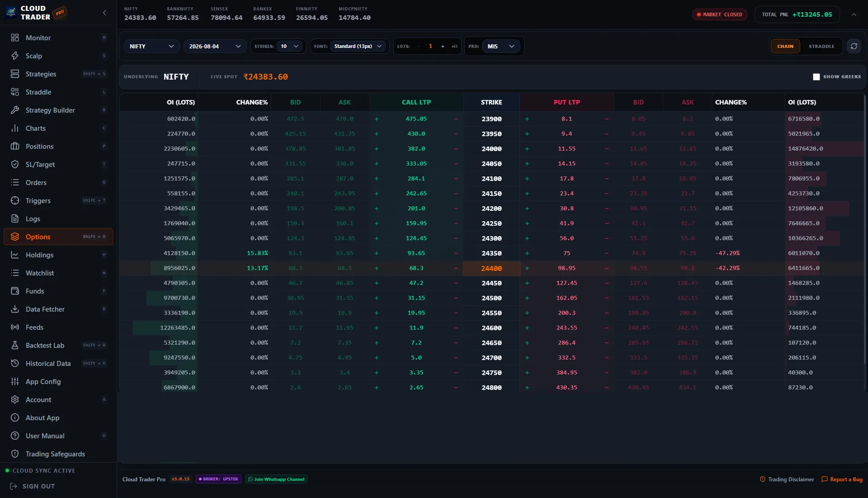Open the NIFTY underlying dropdown
Image resolution: width=868 pixels, height=498 pixels.
tap(151, 46)
